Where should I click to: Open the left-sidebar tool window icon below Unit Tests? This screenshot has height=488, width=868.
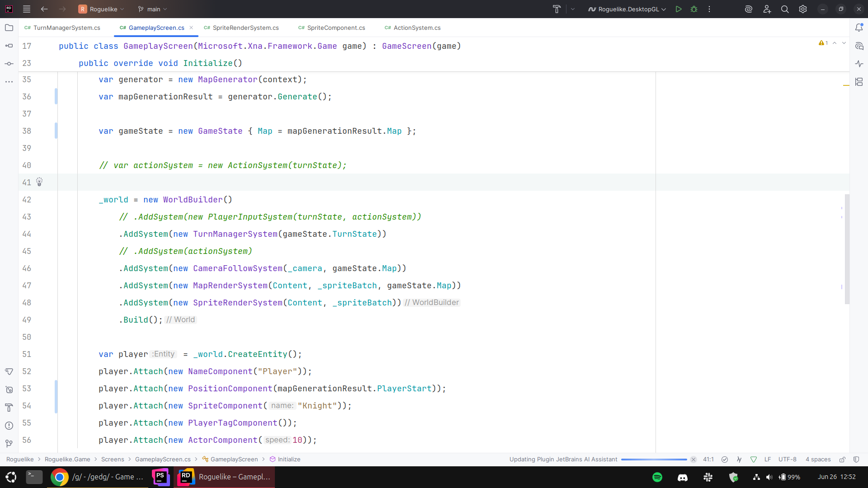click(x=9, y=389)
